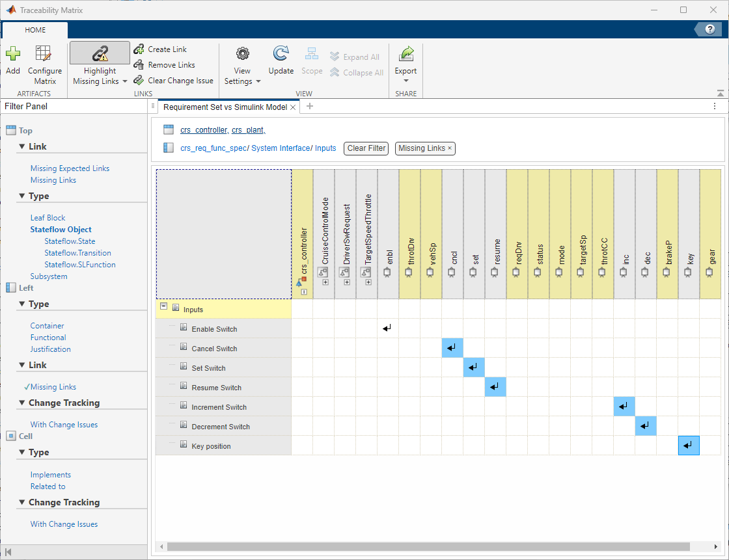729x560 pixels.
Task: Select Cancel Switch to cncl link cell
Action: pyautogui.click(x=452, y=347)
